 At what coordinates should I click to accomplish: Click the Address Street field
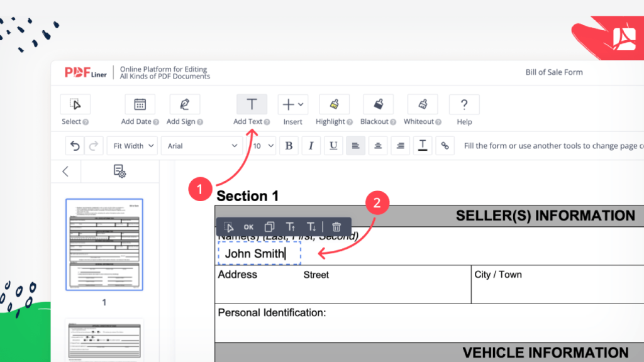[x=343, y=285]
